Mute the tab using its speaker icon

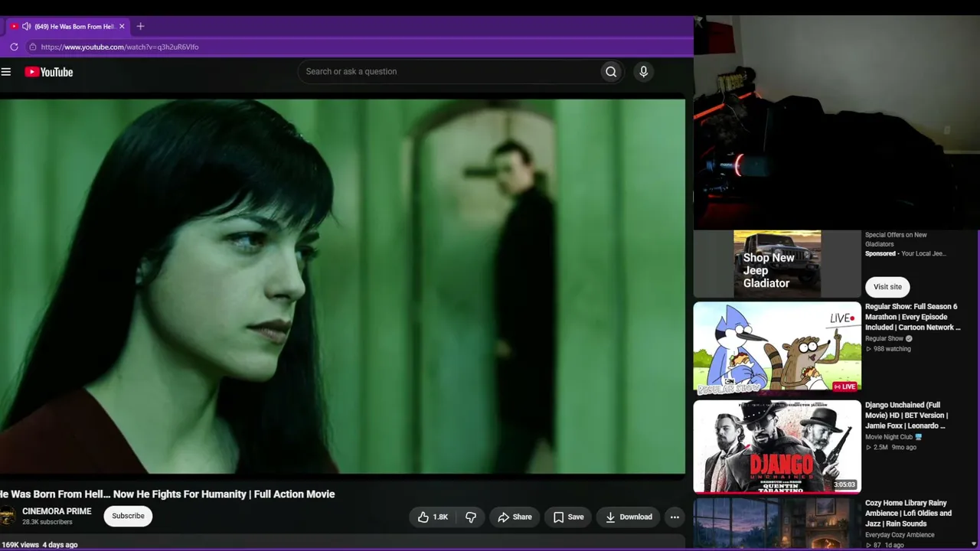click(x=26, y=26)
